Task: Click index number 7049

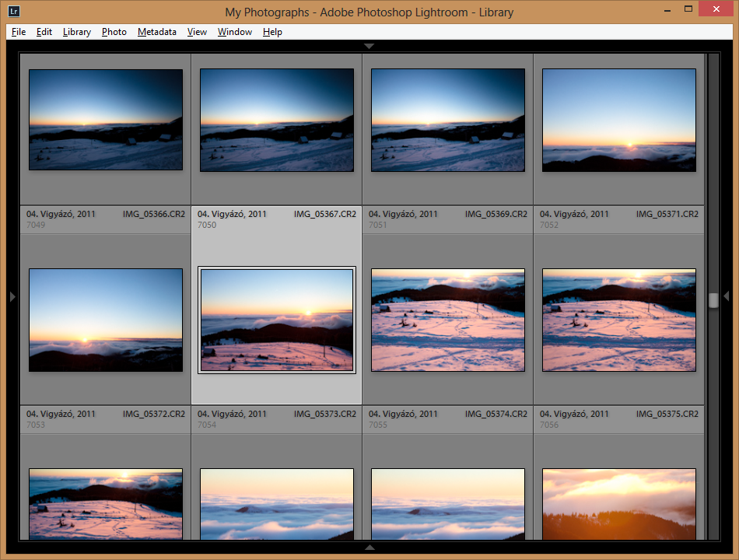Action: (x=36, y=225)
